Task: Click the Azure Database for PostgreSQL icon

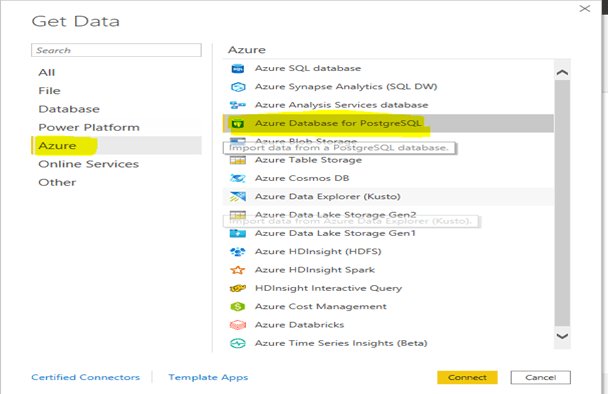Action: 237,124
